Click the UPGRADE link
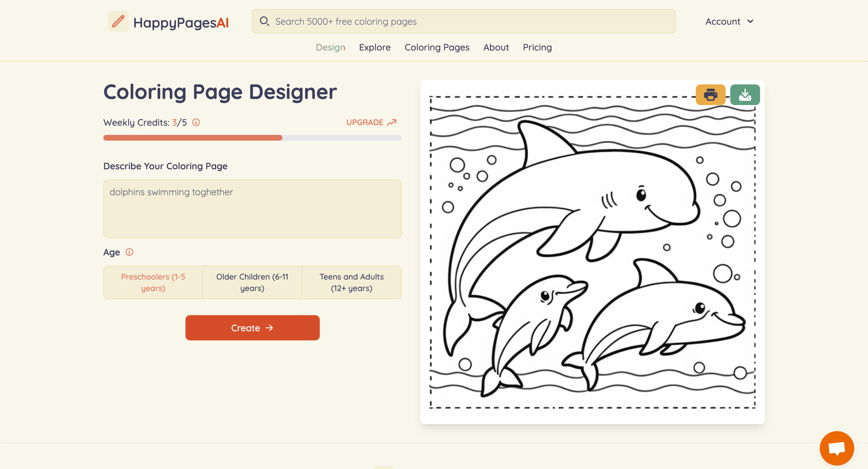 pyautogui.click(x=365, y=122)
